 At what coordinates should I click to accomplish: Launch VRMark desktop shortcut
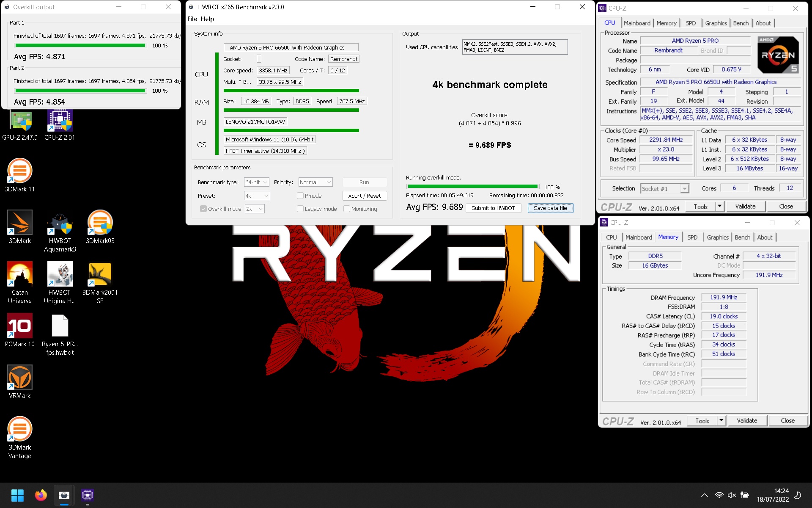point(20,382)
